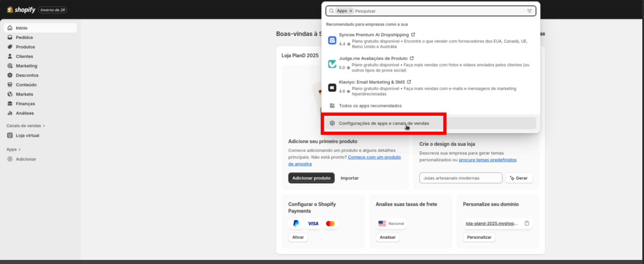This screenshot has height=264, width=644.
Task: Open Marketing in the sidebar
Action: point(40,66)
